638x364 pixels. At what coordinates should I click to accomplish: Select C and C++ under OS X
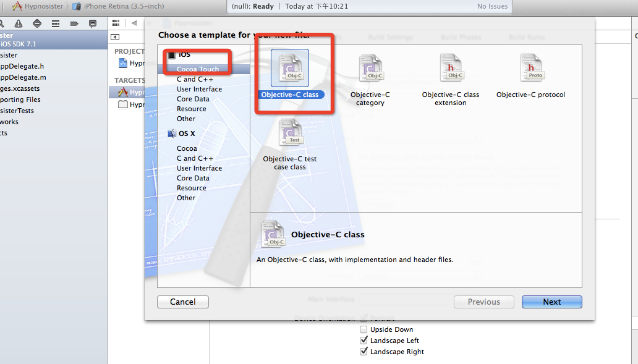pos(195,158)
